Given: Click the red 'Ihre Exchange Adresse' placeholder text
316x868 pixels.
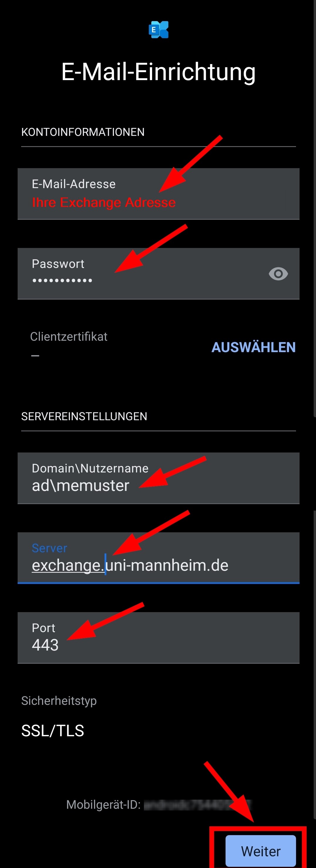Looking at the screenshot, I should 104,202.
